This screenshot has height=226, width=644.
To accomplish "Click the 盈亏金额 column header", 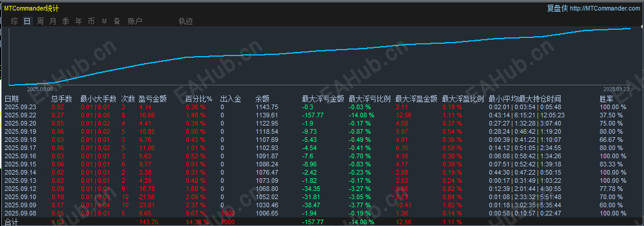I will pyautogui.click(x=153, y=99).
